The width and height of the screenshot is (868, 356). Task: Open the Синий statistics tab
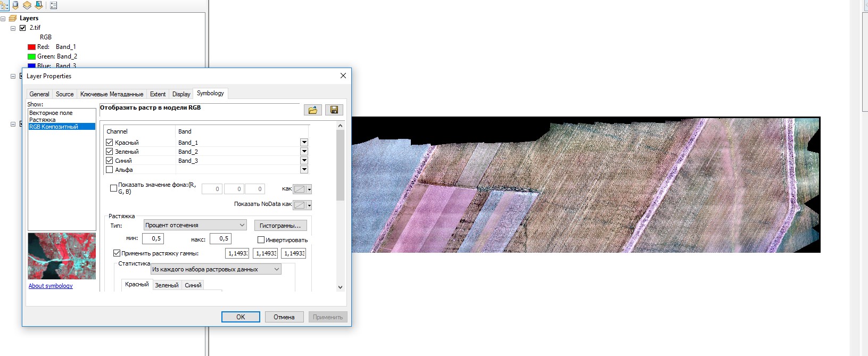(x=193, y=285)
